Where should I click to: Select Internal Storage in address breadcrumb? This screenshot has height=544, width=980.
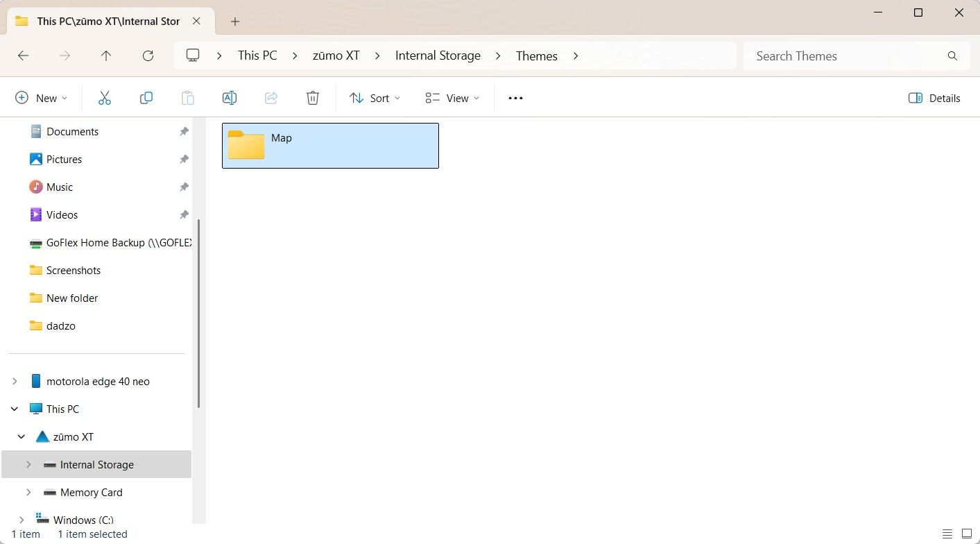coord(438,56)
